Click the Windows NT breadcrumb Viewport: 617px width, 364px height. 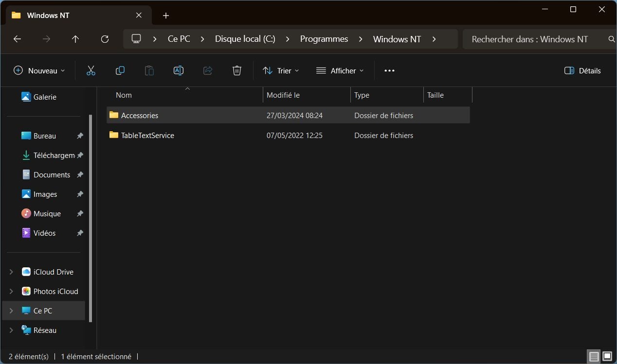tap(397, 39)
